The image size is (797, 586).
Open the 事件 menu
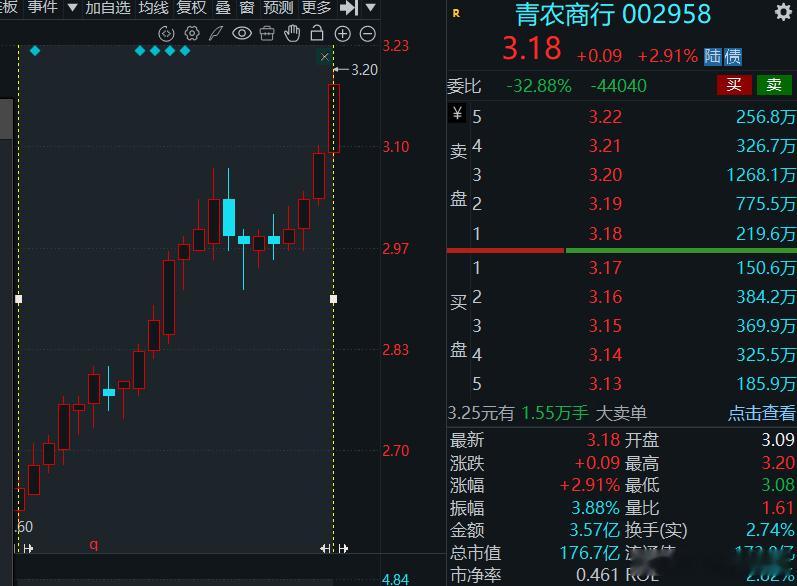pos(42,7)
